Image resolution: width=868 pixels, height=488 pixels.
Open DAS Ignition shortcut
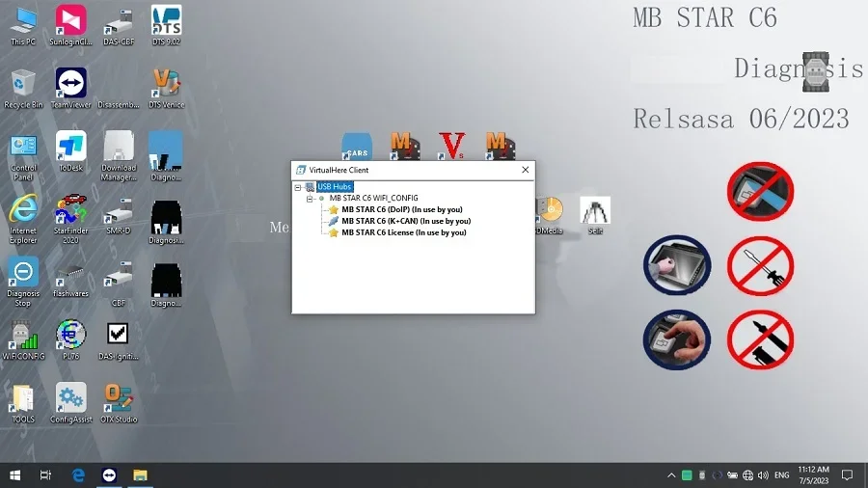[119, 342]
